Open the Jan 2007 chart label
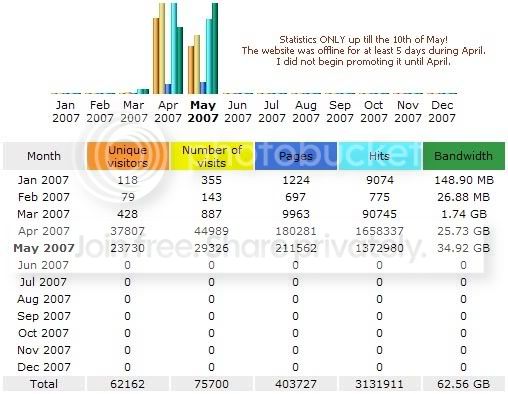Screen dimensions: 508x394 tap(66, 111)
